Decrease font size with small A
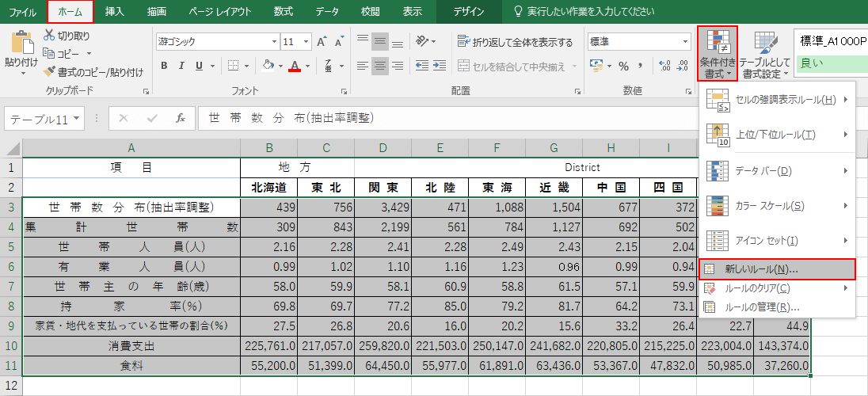The height and width of the screenshot is (396, 868). tap(337, 41)
